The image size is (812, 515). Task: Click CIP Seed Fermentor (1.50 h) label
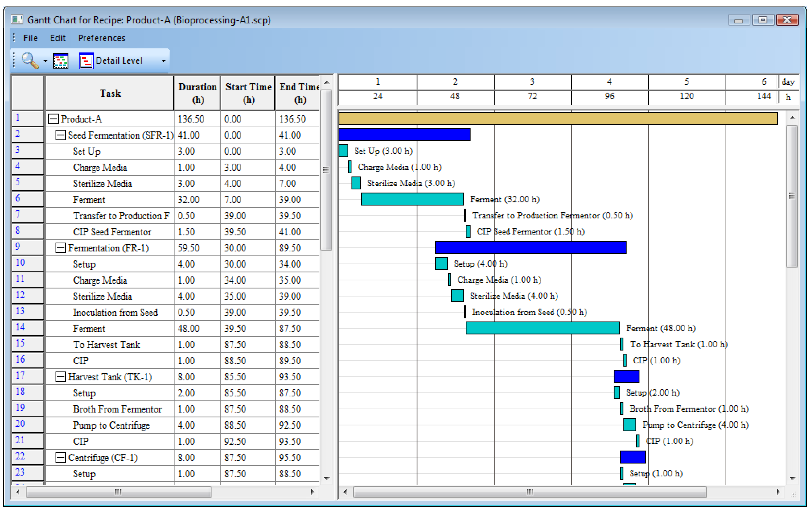tap(530, 232)
